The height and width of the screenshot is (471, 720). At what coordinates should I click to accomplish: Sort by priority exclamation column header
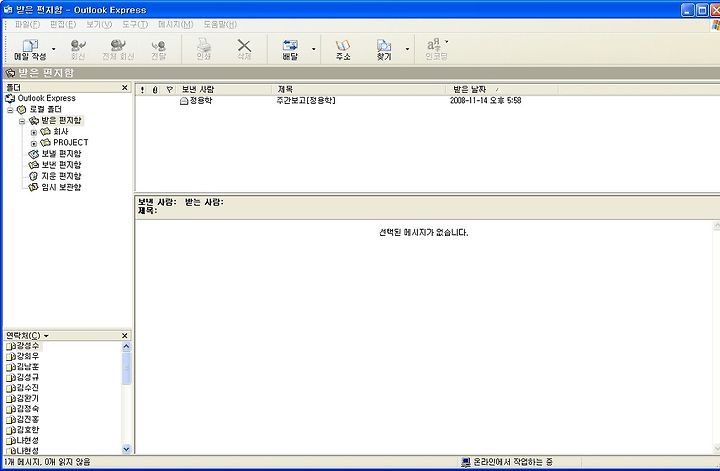tap(142, 90)
